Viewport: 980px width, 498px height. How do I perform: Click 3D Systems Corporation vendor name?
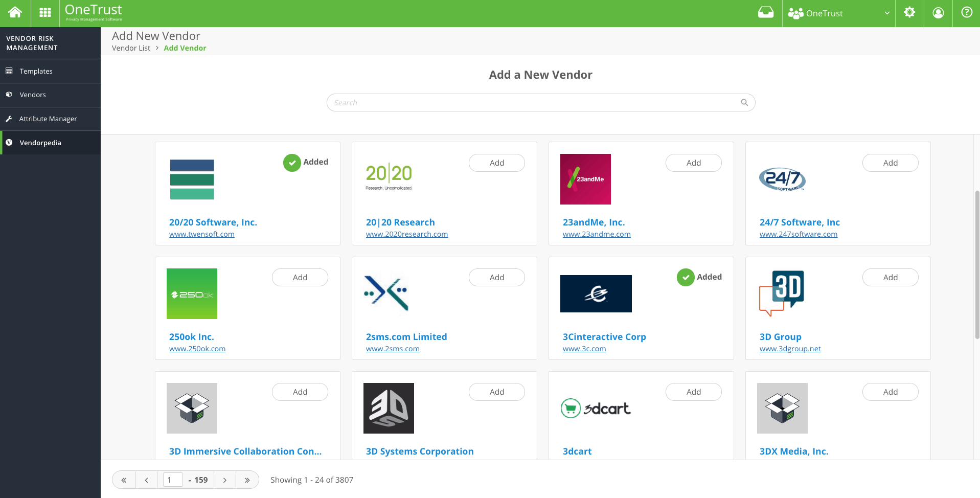(420, 451)
